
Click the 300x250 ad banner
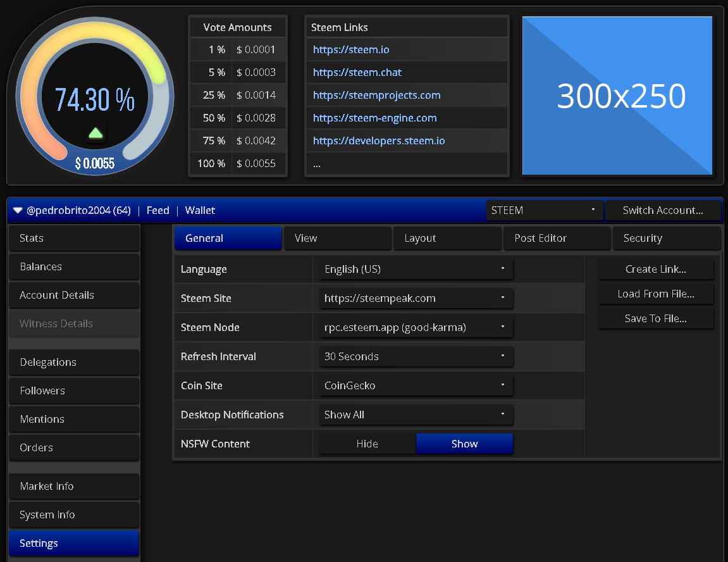click(x=617, y=96)
